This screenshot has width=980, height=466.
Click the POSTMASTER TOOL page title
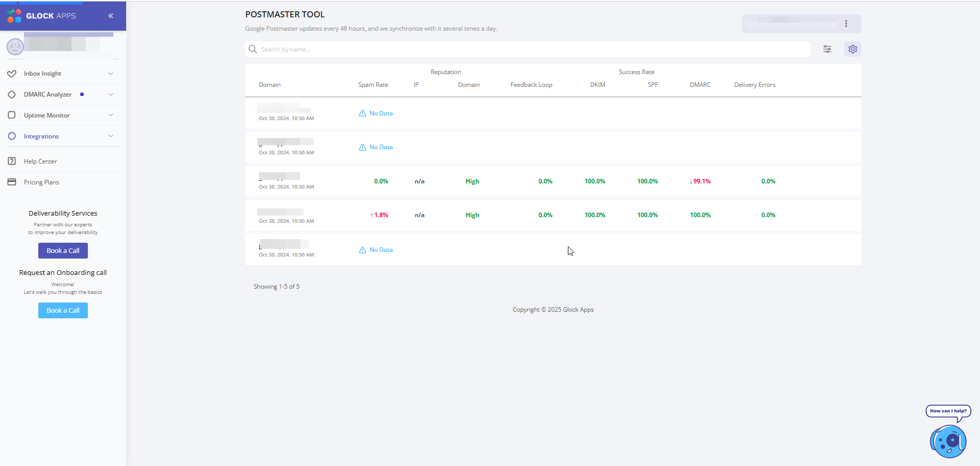tap(285, 14)
